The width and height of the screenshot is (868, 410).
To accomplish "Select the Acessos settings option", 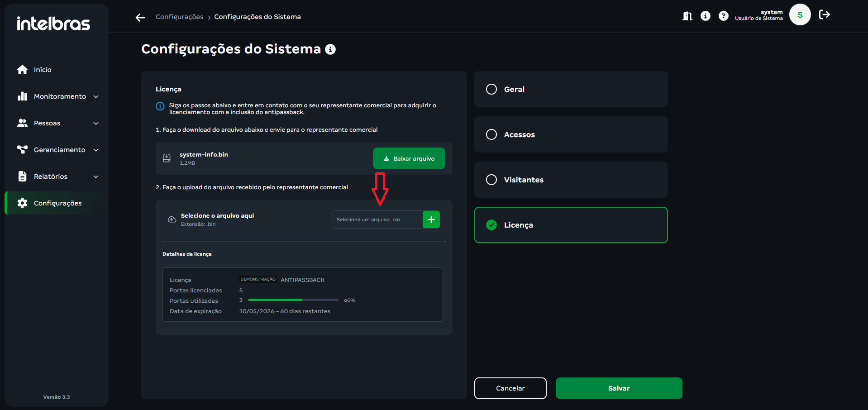I will click(x=571, y=134).
